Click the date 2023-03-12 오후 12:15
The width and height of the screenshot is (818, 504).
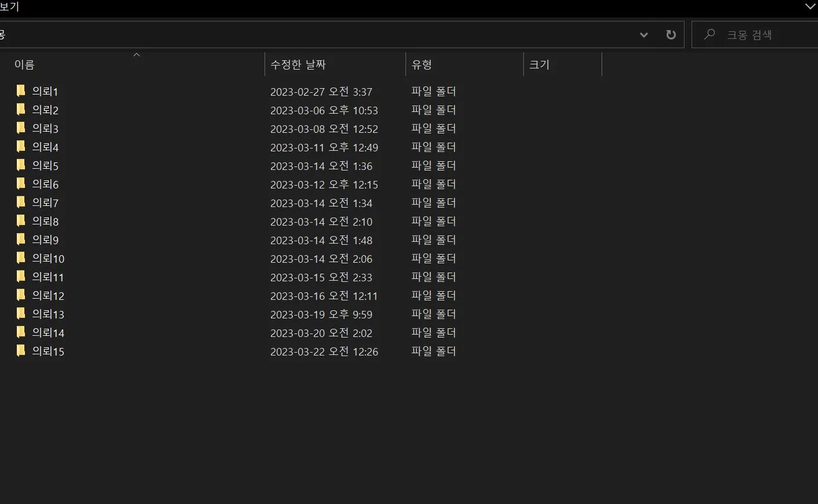click(x=324, y=184)
